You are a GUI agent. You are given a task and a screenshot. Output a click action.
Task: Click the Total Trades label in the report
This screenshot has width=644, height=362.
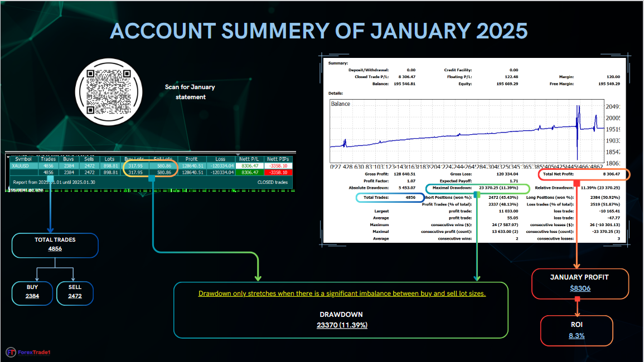[376, 197]
